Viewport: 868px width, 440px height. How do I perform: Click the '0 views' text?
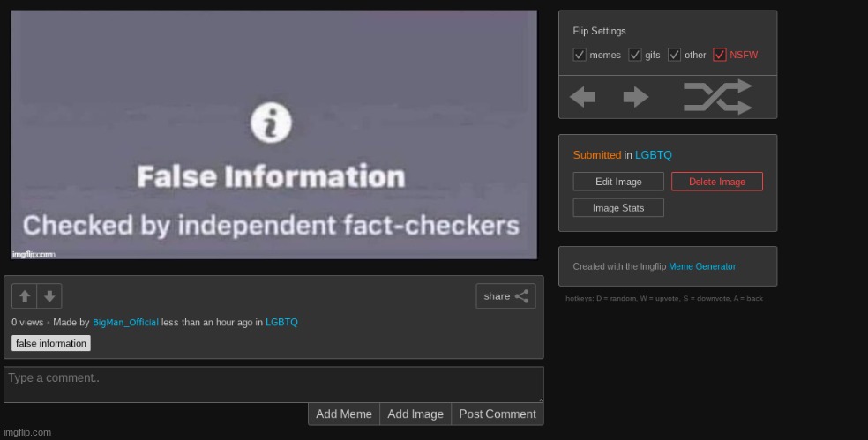[x=27, y=322]
